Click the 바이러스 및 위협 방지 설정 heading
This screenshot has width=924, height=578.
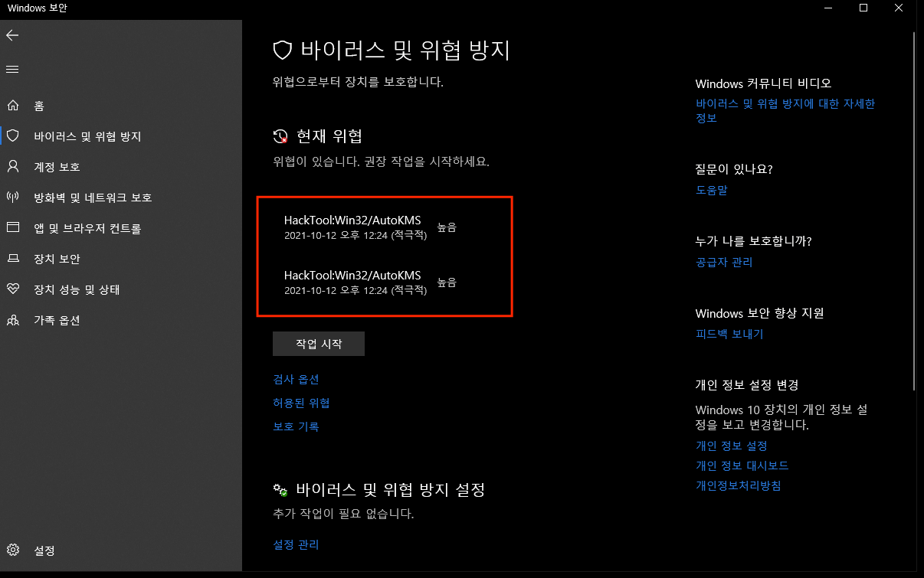tap(391, 490)
